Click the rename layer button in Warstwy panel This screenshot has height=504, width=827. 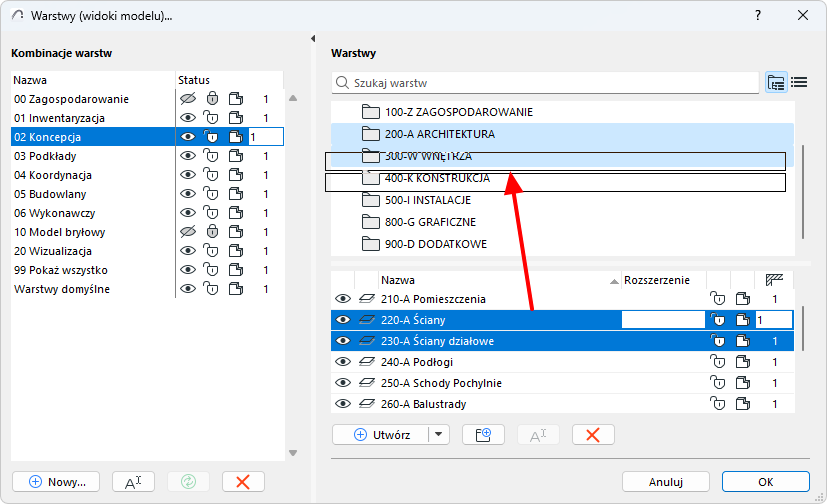[538, 435]
